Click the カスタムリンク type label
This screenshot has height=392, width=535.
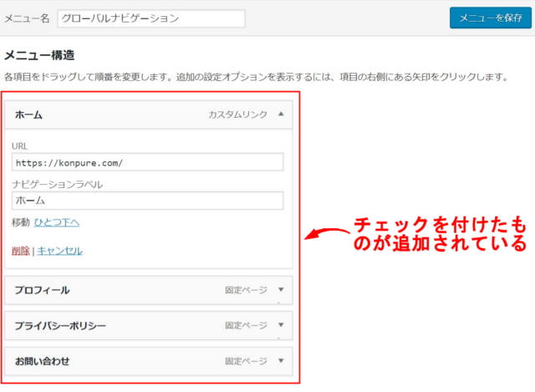[x=237, y=115]
